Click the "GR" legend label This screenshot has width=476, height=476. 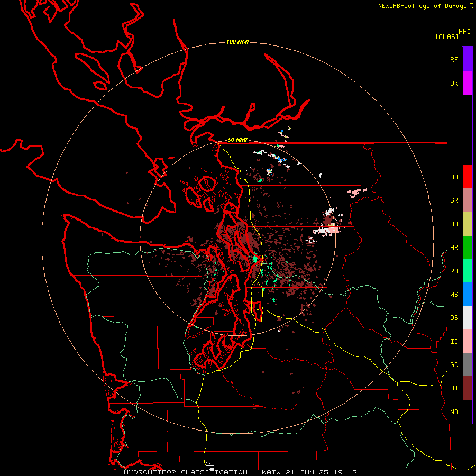[454, 200]
